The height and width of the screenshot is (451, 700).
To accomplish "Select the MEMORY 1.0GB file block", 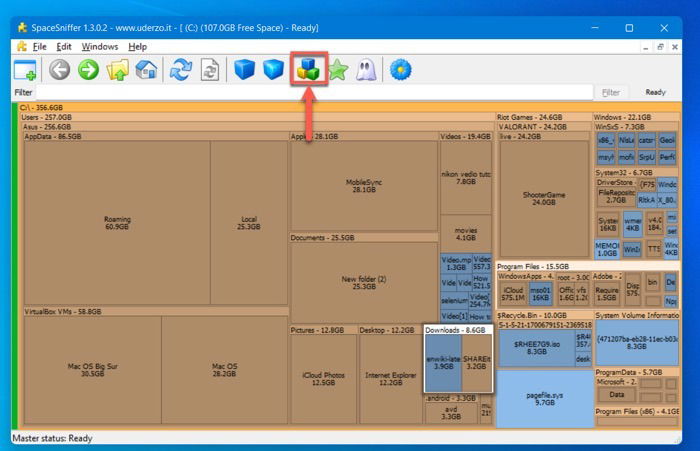I will pyautogui.click(x=607, y=249).
